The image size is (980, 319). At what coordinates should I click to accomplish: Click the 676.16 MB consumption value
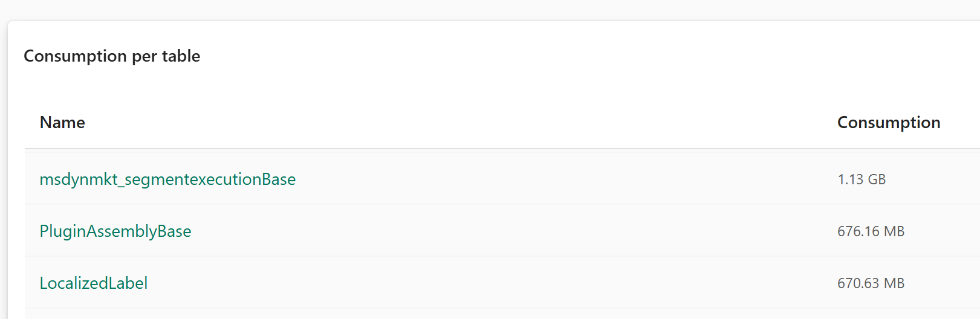coord(871,231)
